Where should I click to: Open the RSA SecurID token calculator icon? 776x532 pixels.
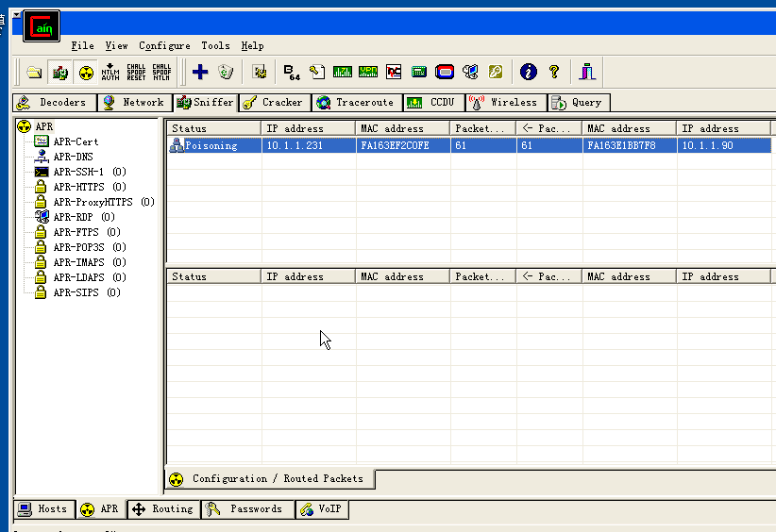pos(445,73)
